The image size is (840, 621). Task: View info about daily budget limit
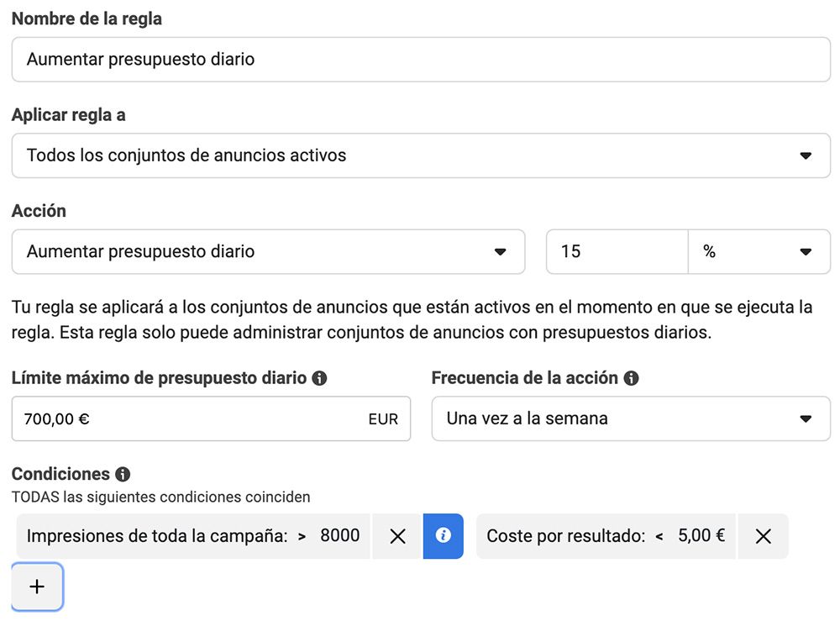pos(318,378)
